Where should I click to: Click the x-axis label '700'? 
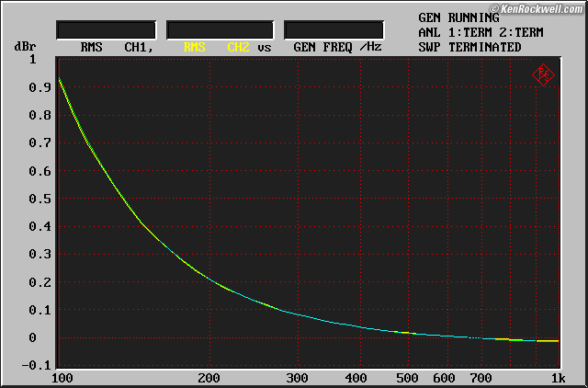(481, 378)
